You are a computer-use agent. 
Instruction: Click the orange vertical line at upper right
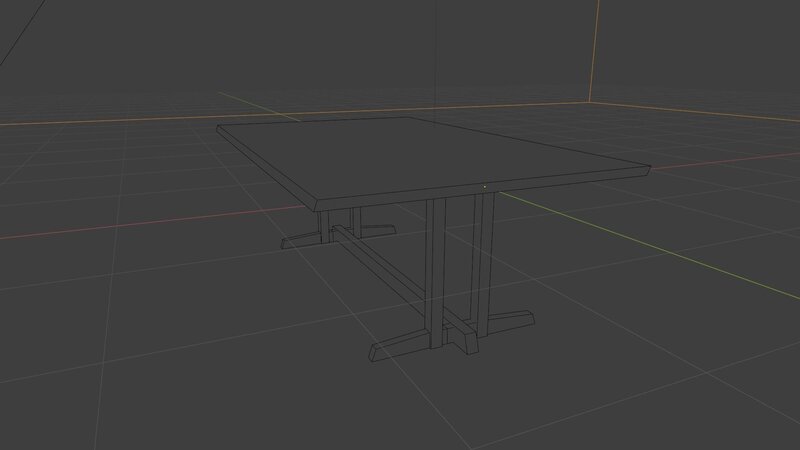point(597,50)
